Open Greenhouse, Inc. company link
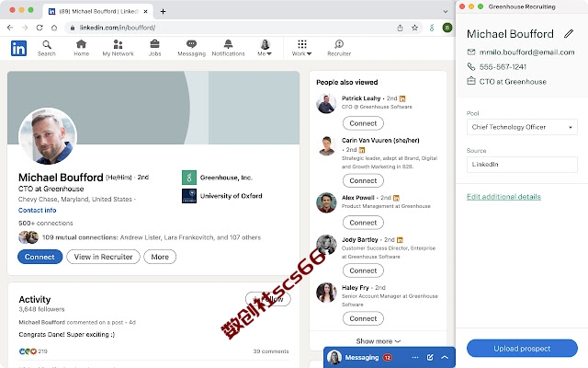 coord(217,178)
